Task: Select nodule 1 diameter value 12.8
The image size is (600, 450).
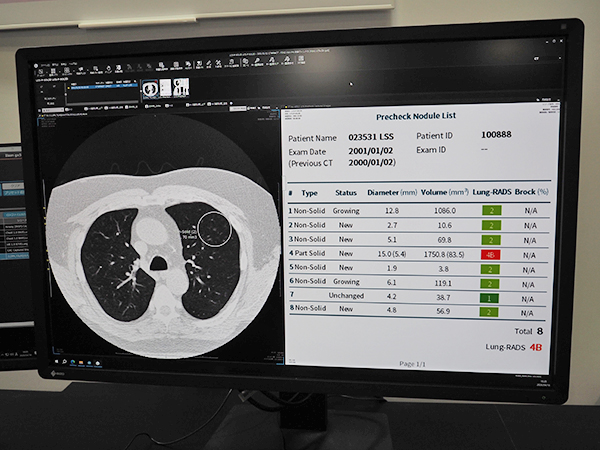Action: [x=392, y=211]
